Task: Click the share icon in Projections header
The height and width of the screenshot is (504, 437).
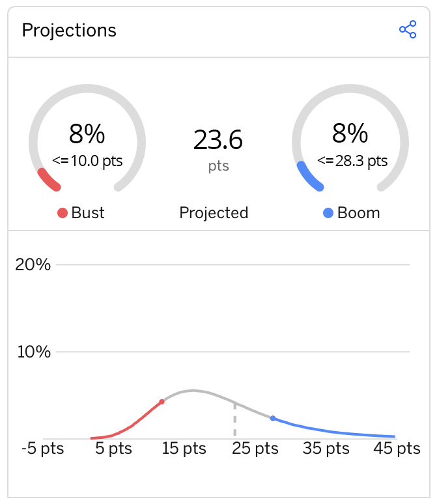Action: 408,29
